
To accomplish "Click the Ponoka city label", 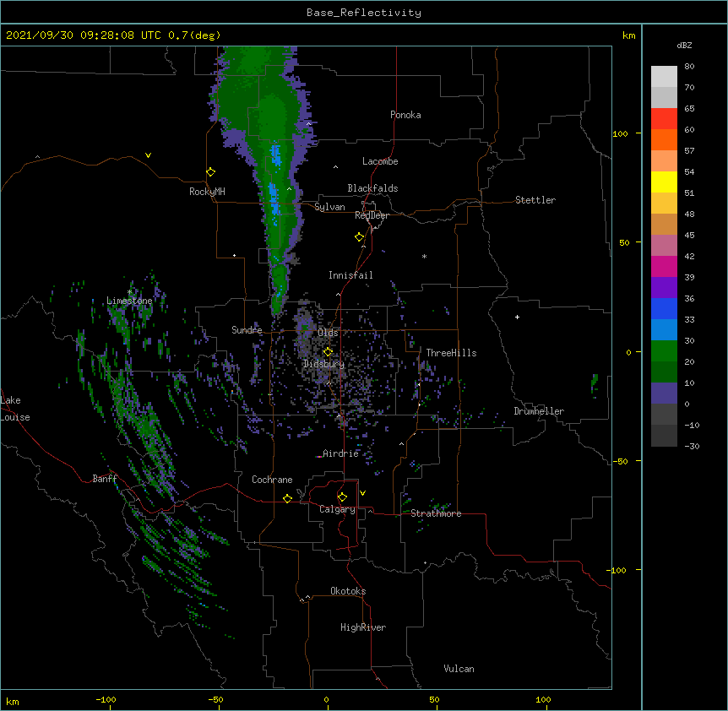I will (x=405, y=115).
